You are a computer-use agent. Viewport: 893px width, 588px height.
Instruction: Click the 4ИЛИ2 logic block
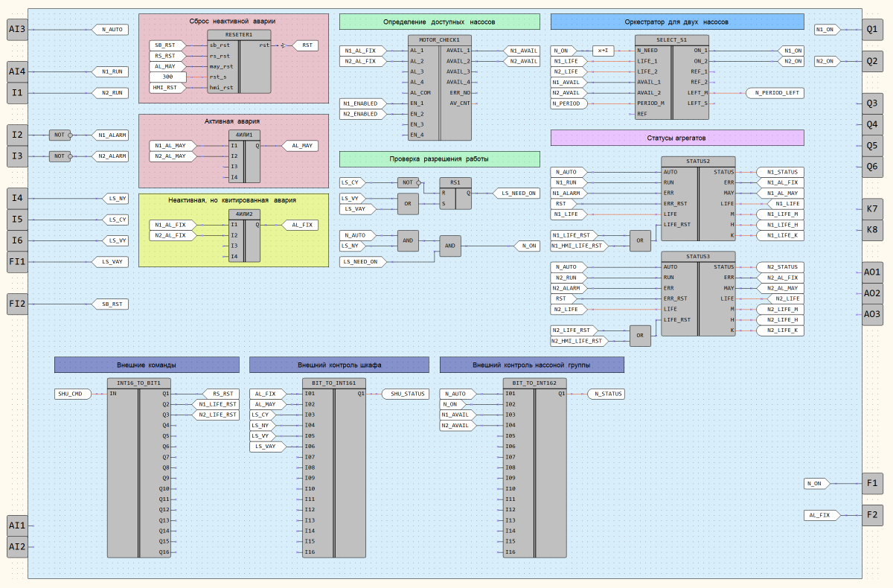[244, 236]
